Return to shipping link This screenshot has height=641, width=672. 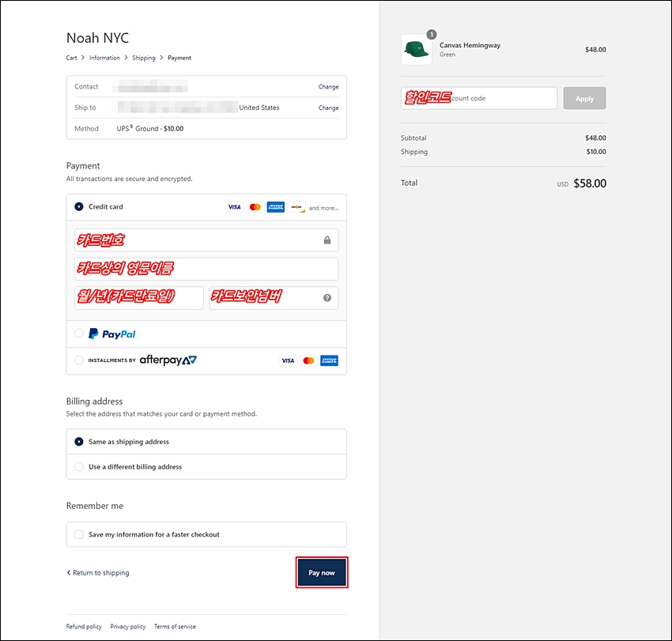coord(98,573)
